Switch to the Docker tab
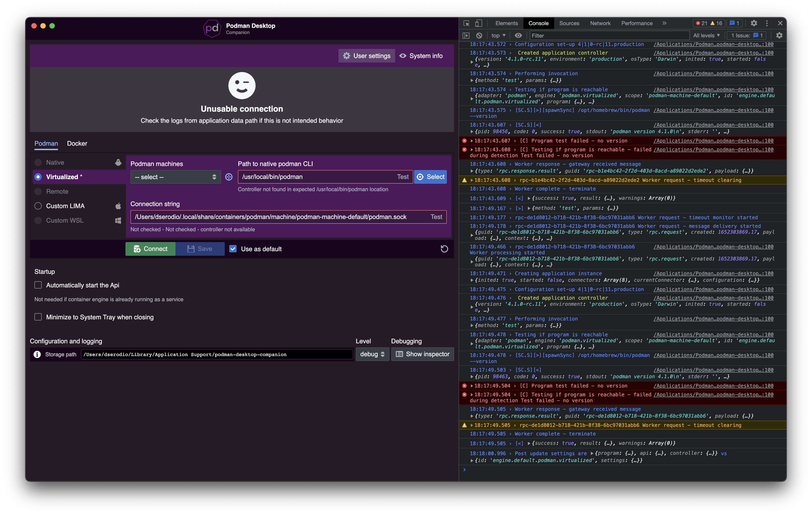Screen dimensions: 812x515 tap(77, 143)
